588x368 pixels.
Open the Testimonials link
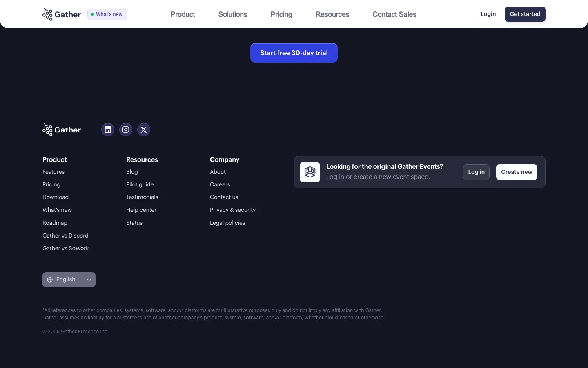tap(142, 197)
